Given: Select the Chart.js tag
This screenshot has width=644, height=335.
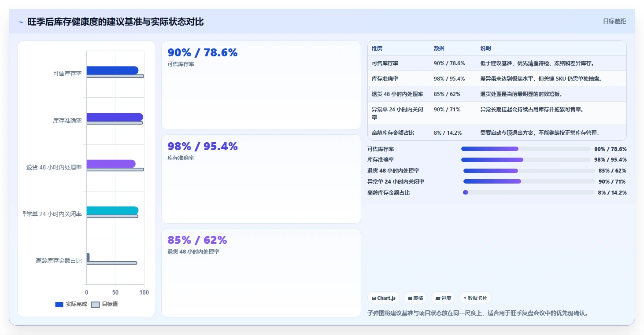Looking at the screenshot, I should point(384,298).
